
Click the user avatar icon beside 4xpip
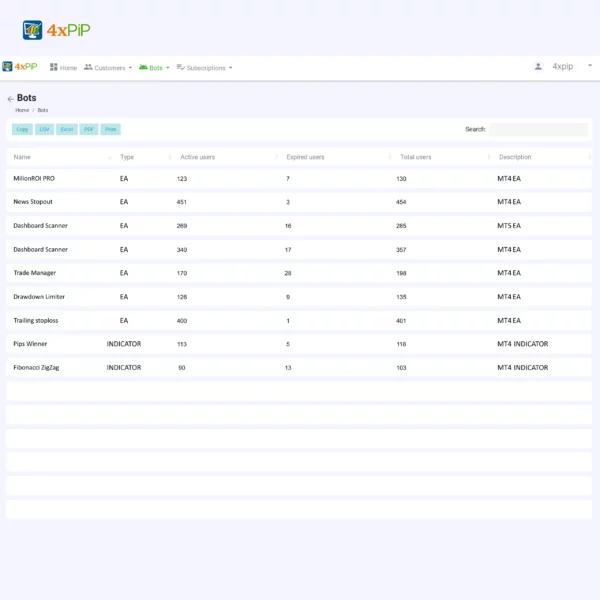click(538, 67)
